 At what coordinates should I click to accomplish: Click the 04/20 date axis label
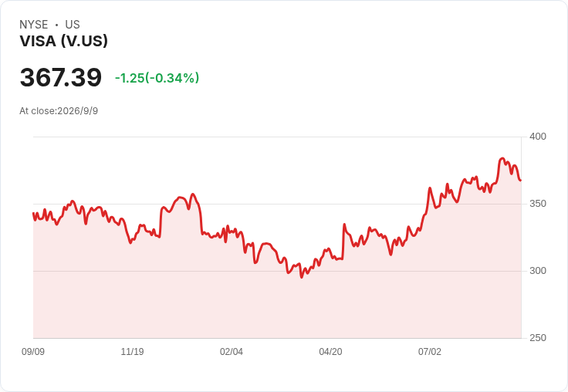330,351
